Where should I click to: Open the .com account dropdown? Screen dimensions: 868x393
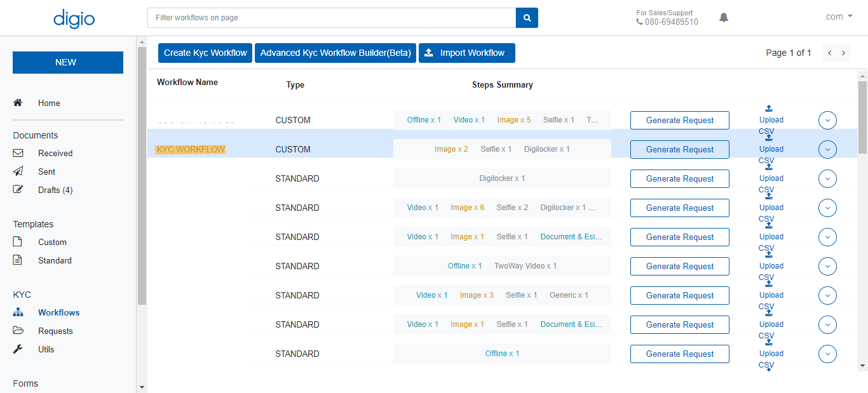[x=838, y=17]
